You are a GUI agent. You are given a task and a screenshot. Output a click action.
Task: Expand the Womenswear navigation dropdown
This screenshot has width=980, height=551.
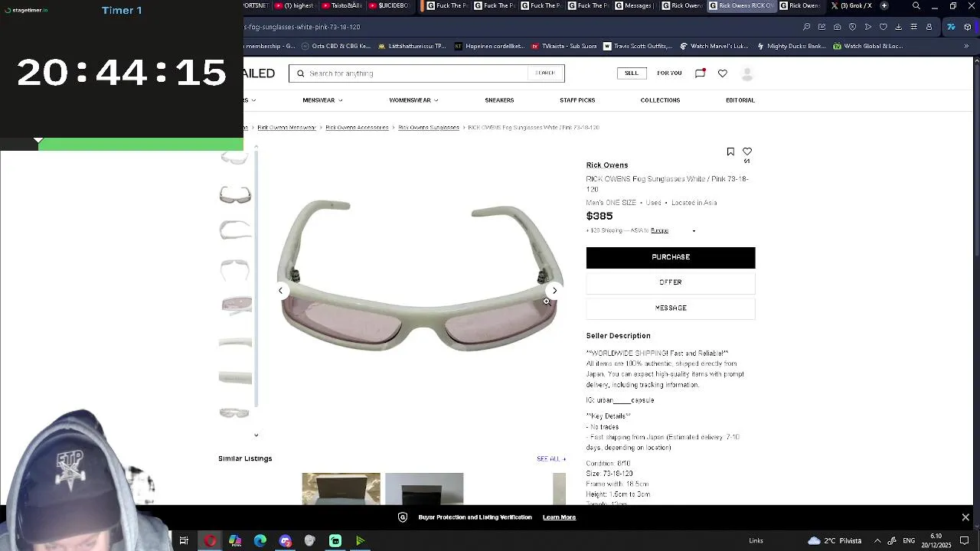click(413, 100)
